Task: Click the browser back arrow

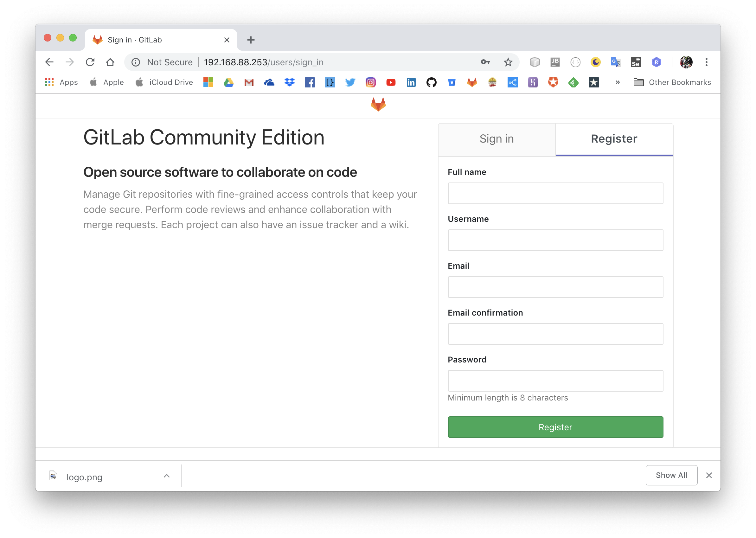Action: (49, 62)
